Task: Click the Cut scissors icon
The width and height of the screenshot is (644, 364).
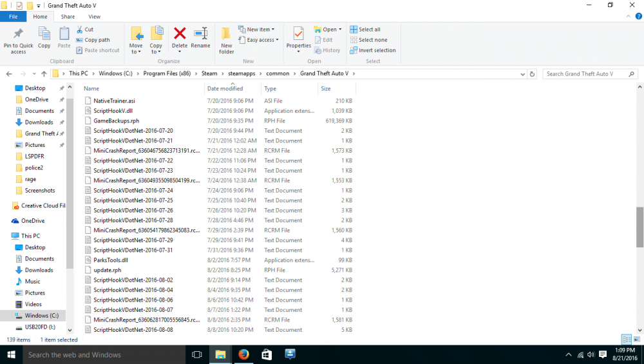Action: [80, 29]
